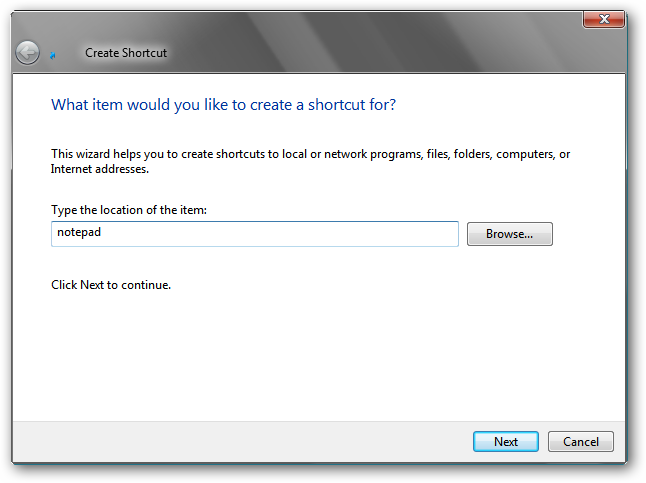Click the small shortcut arrow icon beside the title
This screenshot has height=483, width=646.
53,55
